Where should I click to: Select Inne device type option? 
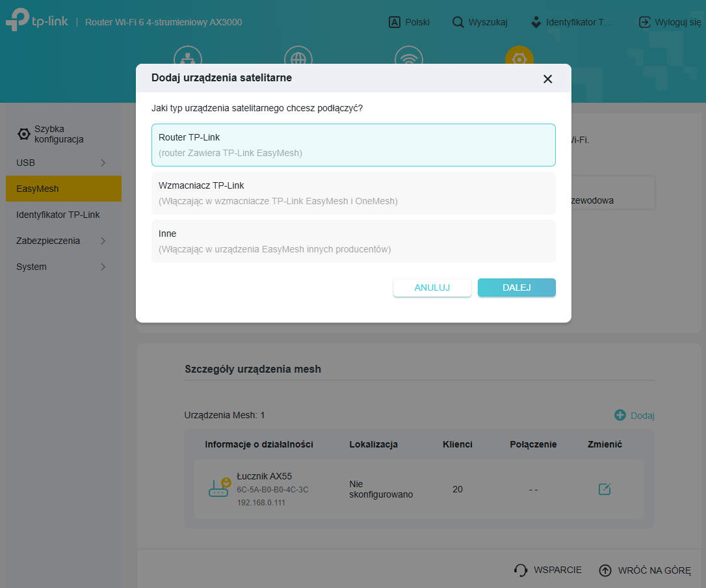[x=354, y=241]
